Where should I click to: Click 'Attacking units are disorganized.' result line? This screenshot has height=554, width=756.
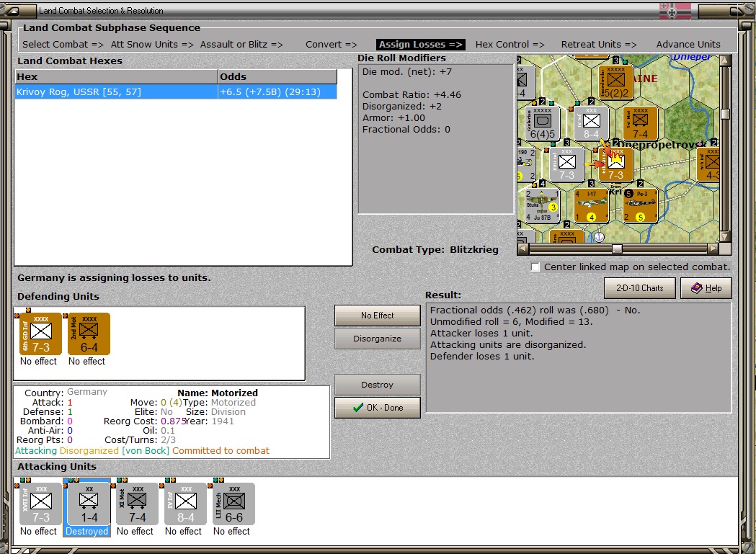[x=508, y=345]
